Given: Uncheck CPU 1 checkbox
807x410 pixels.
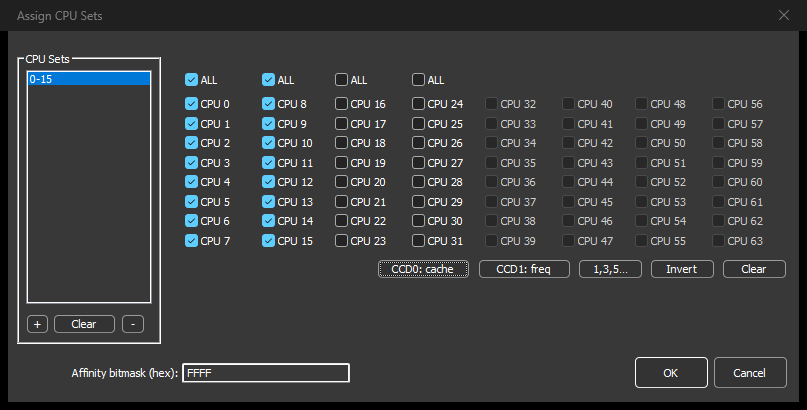Looking at the screenshot, I should point(191,124).
